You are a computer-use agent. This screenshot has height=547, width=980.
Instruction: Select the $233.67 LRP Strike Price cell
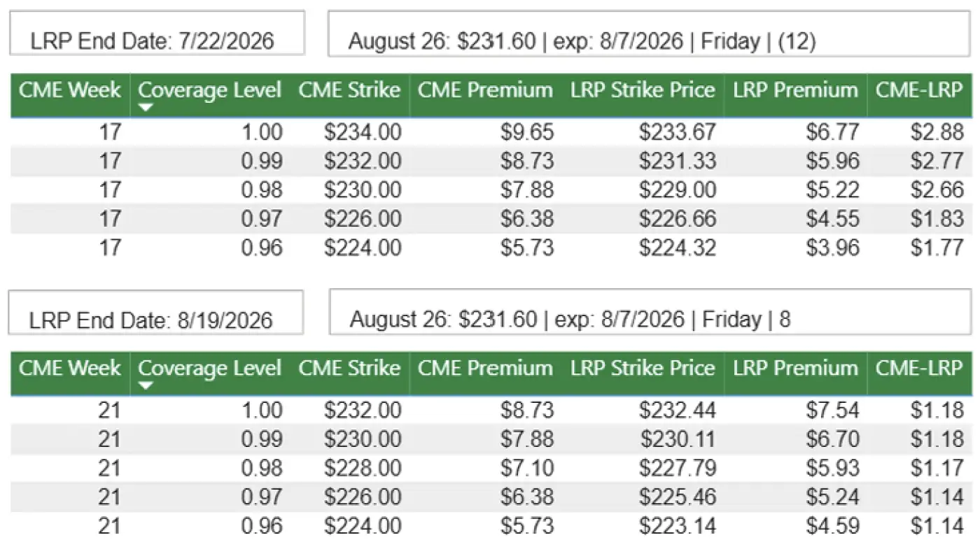677,132
